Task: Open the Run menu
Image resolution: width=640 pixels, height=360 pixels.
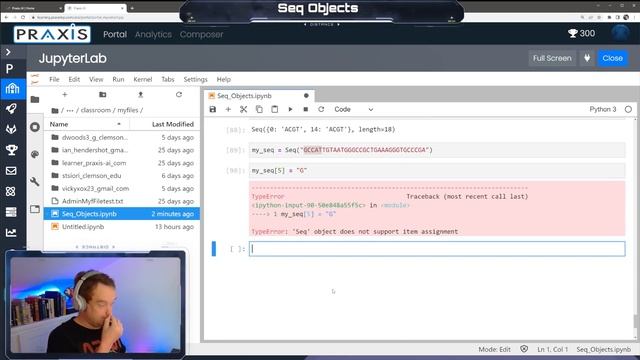Action: point(118,79)
